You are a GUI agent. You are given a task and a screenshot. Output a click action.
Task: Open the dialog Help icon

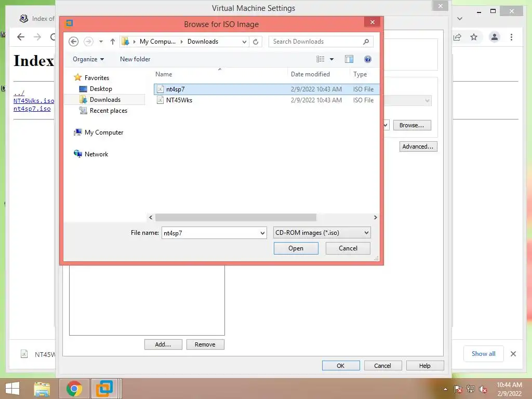[367, 59]
